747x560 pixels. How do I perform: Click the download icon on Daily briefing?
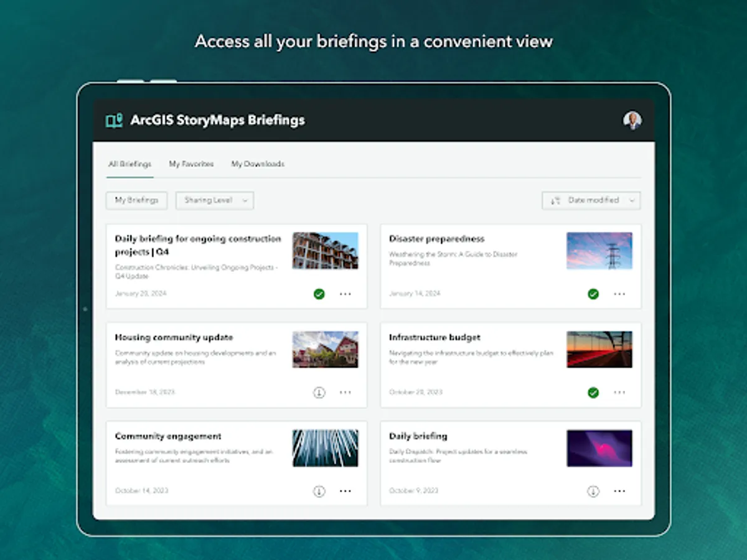tap(593, 491)
